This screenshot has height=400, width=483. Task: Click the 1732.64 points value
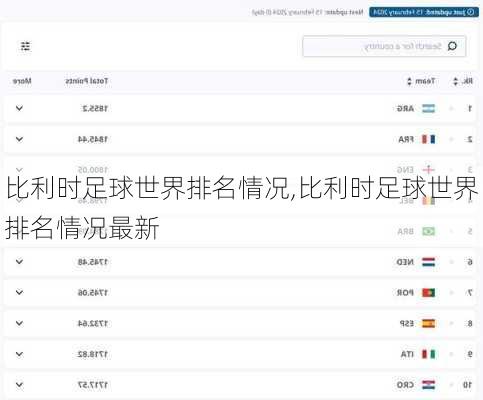click(93, 324)
